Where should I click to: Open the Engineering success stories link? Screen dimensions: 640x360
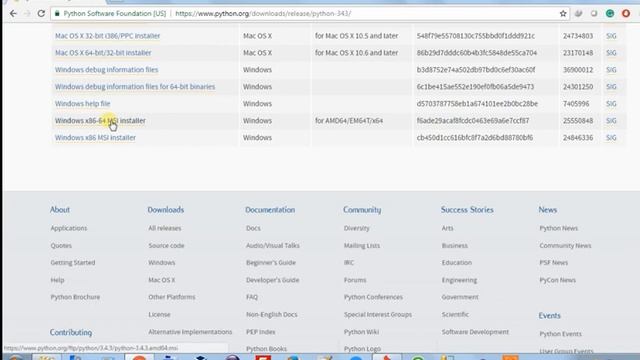[x=460, y=280]
